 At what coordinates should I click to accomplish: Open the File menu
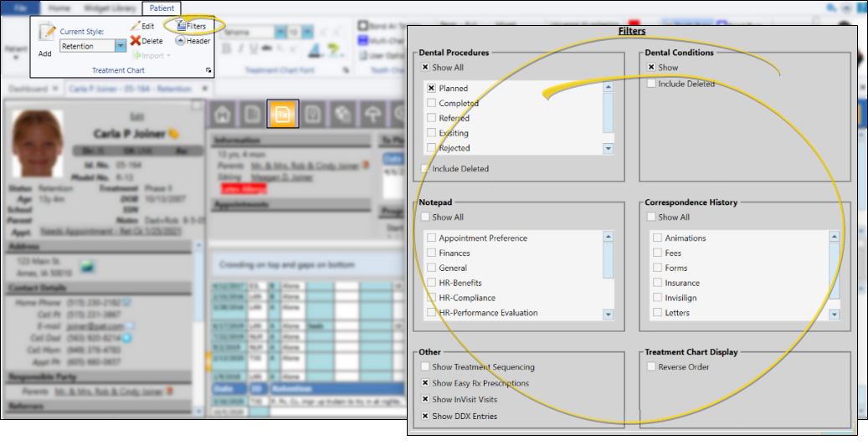[20, 8]
